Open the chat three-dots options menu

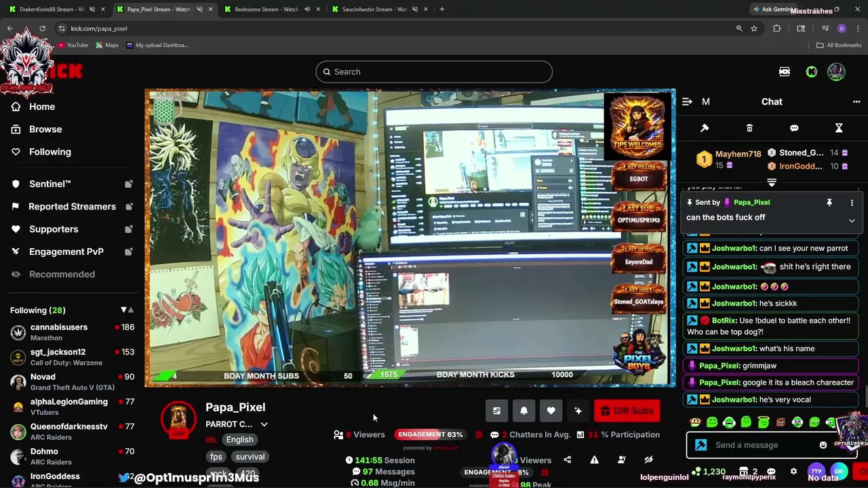pyautogui.click(x=856, y=102)
